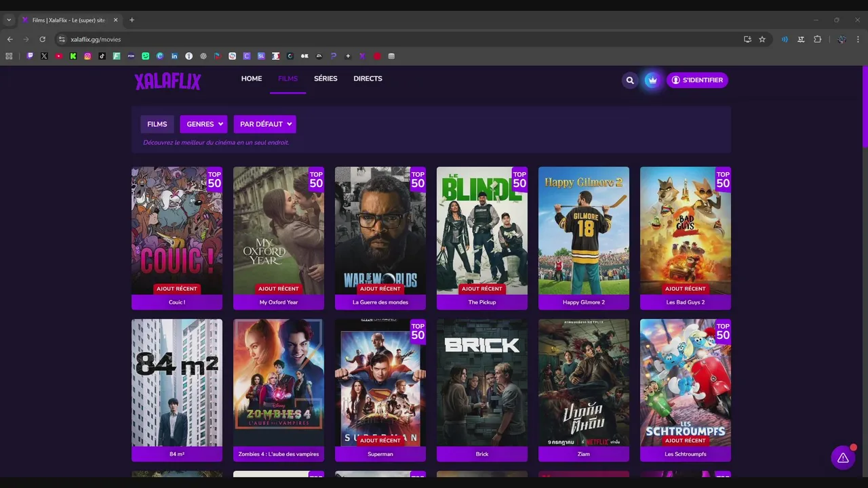
Task: Close the XalaFlix browser tab
Action: pyautogui.click(x=115, y=20)
